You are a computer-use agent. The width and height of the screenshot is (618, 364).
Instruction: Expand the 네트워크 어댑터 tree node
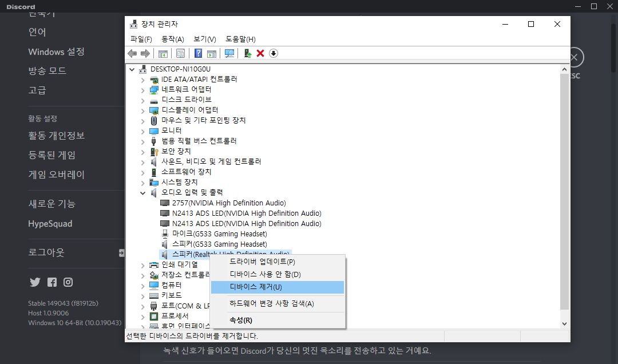pos(142,89)
